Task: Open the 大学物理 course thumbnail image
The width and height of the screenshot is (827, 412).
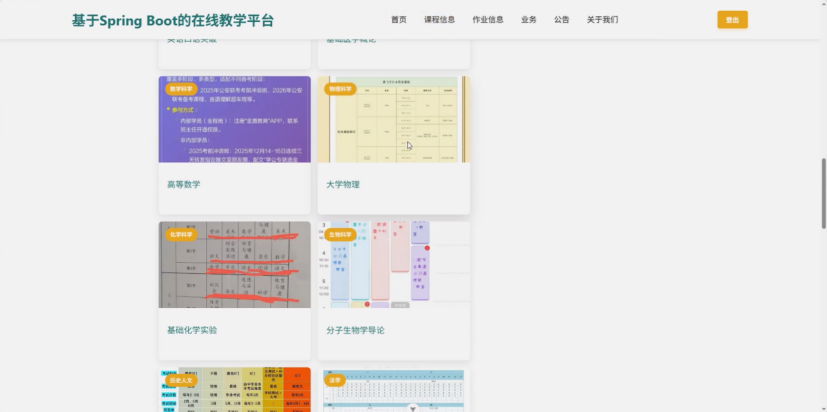Action: tap(393, 119)
